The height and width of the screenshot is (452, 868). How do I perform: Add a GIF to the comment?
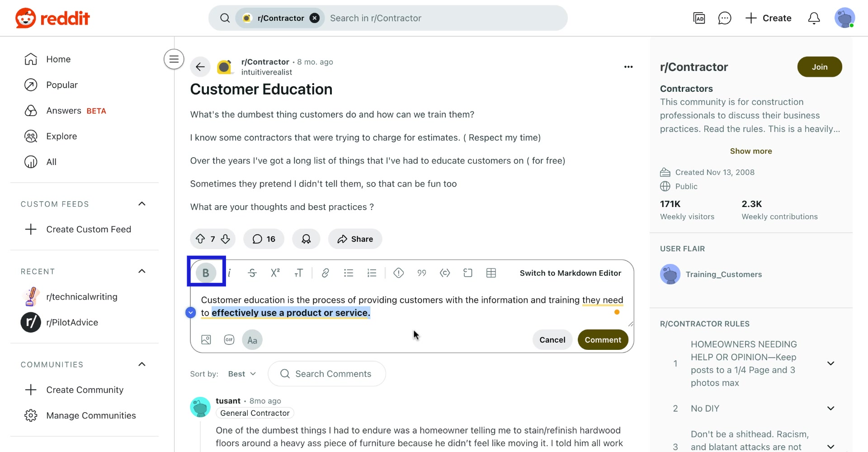[x=229, y=339]
